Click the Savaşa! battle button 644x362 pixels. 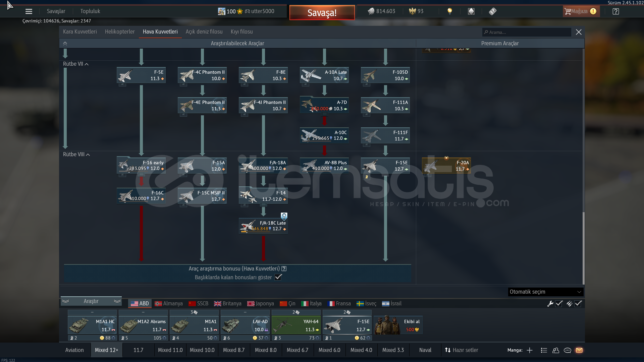click(322, 13)
